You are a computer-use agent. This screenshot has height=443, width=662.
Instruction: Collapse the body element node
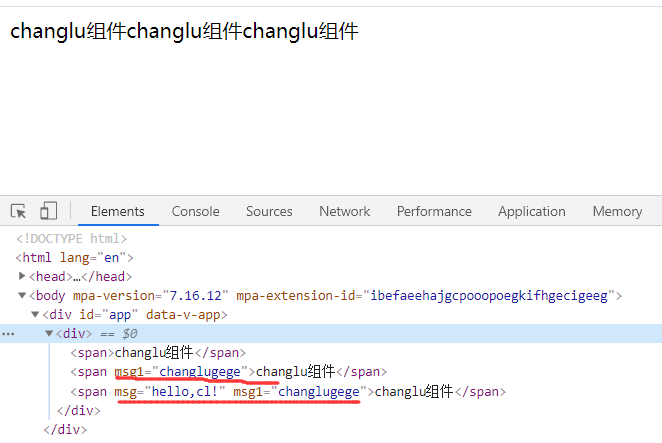click(x=22, y=295)
